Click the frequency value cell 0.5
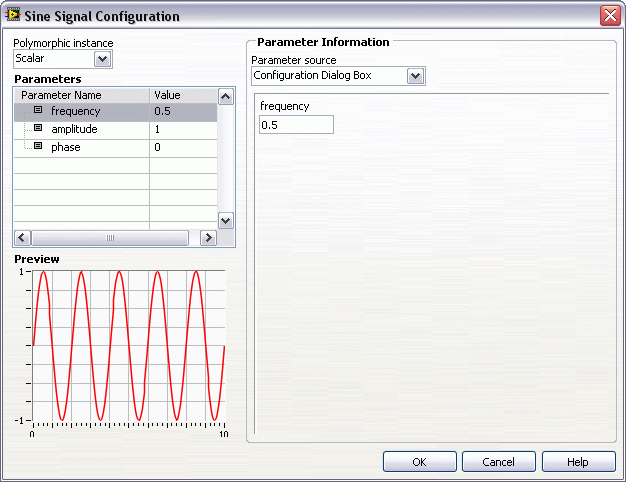 (x=183, y=111)
